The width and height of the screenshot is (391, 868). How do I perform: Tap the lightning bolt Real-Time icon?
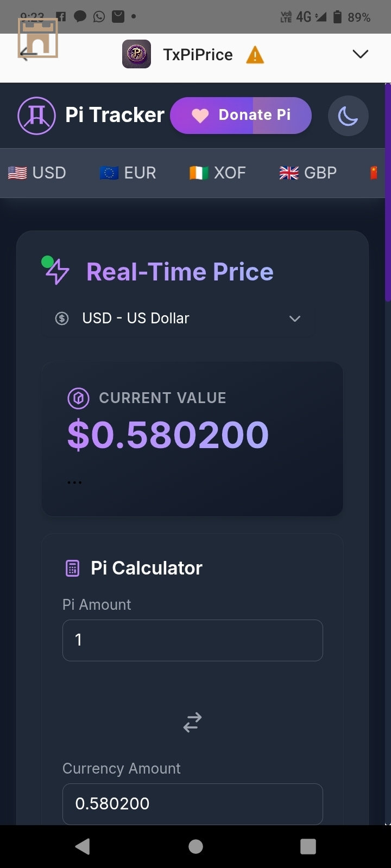(56, 271)
